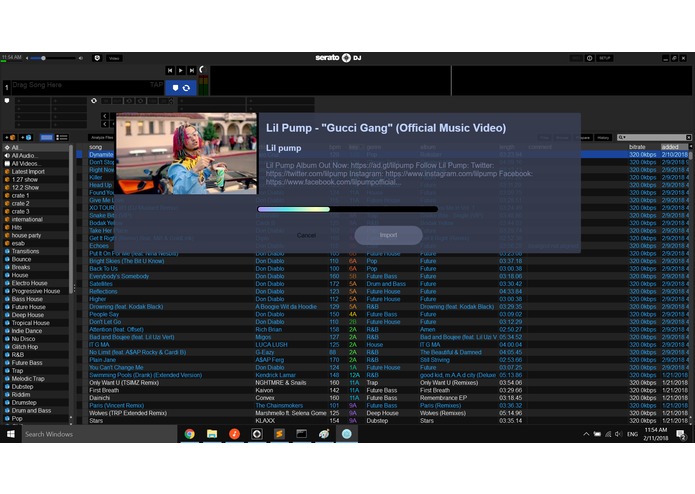Open the Prepare panel tab
This screenshot has width=695, height=494.
(x=582, y=137)
